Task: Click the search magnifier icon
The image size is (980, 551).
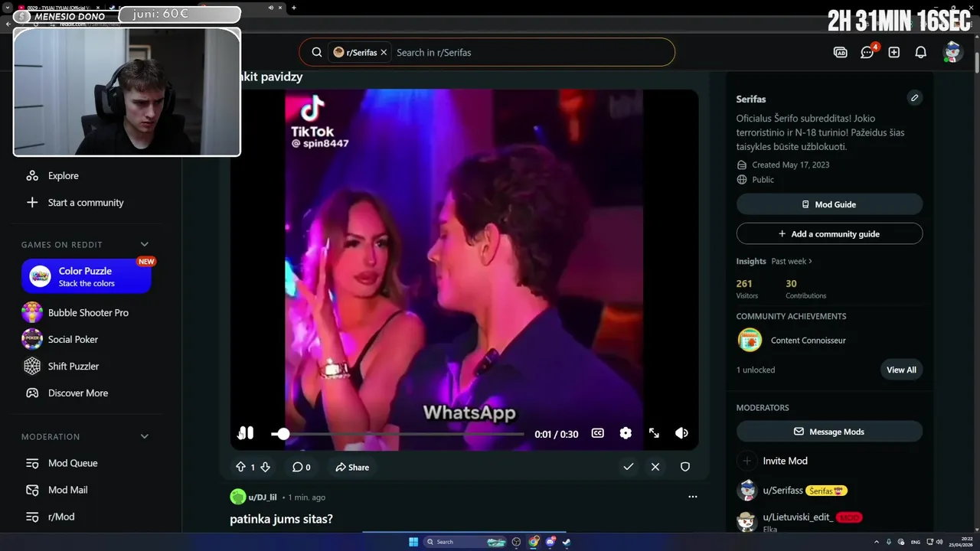Action: pos(316,52)
